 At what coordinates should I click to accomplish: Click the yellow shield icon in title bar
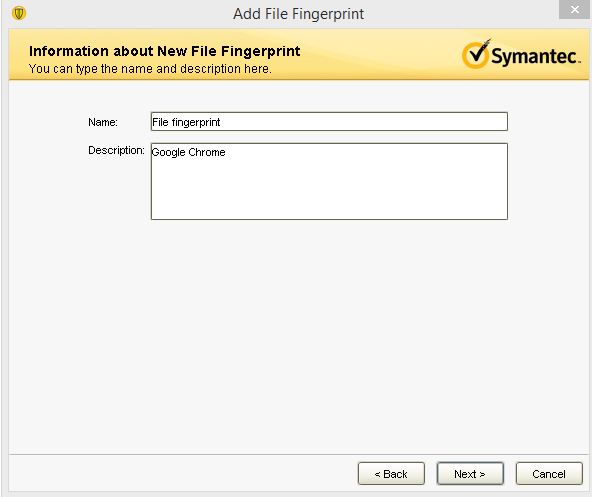click(18, 13)
